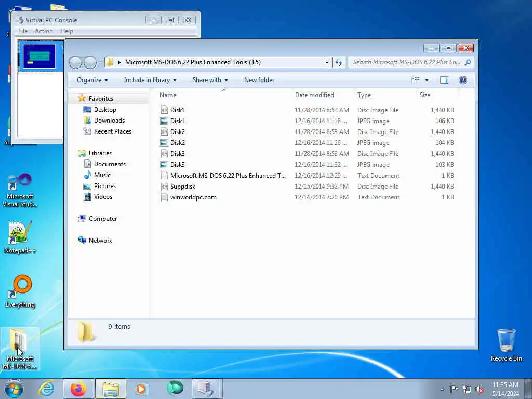Image resolution: width=532 pixels, height=399 pixels.
Task: Open the Organize dropdown menu
Action: pyautogui.click(x=92, y=80)
